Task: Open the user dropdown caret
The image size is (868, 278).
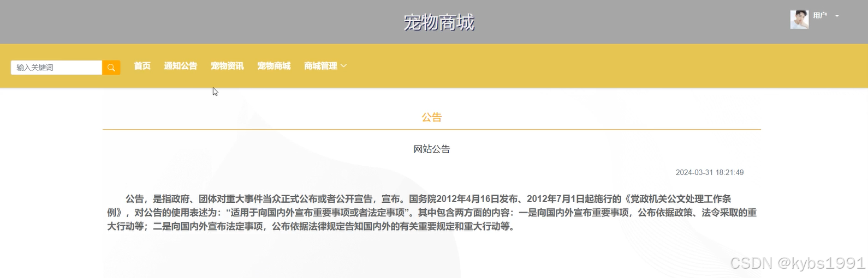Action: pos(837,16)
